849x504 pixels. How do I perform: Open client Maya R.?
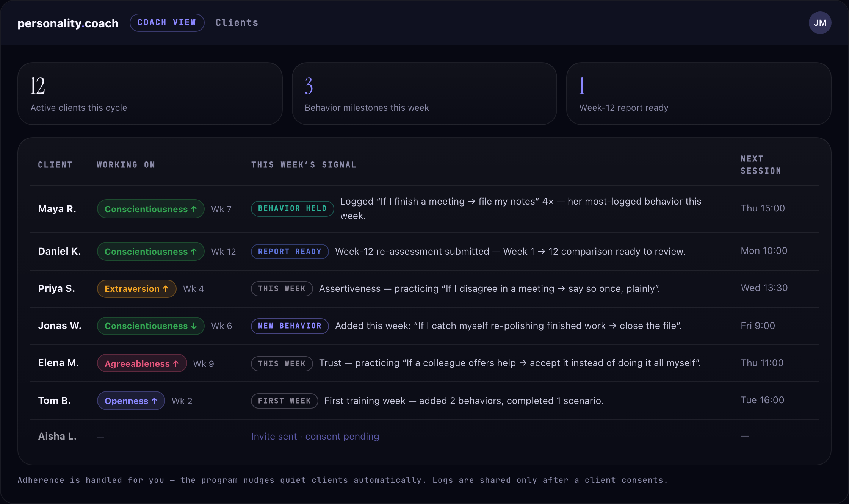57,209
